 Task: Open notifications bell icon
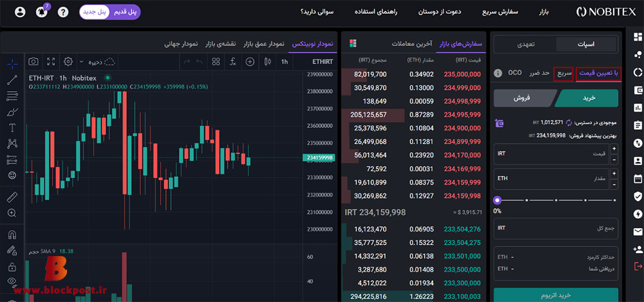click(x=42, y=12)
